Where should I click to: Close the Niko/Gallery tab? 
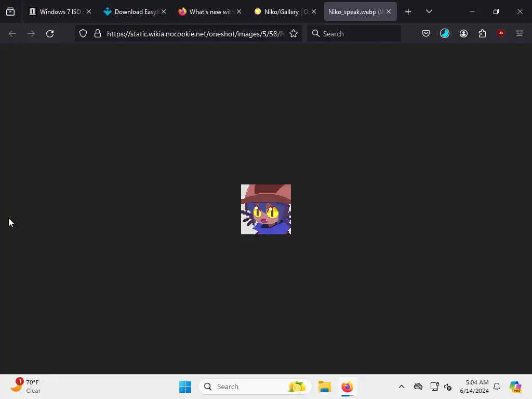[x=314, y=11]
